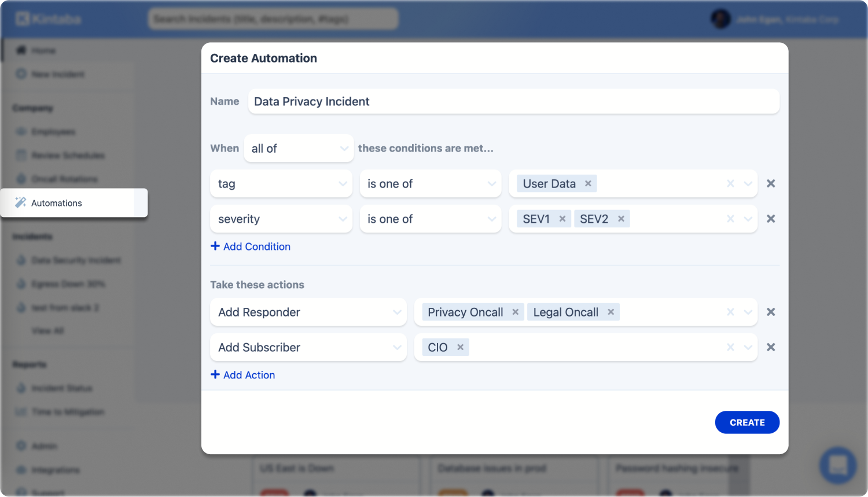The height and width of the screenshot is (497, 868).
Task: Open the severity condition field dropdown
Action: coord(281,219)
